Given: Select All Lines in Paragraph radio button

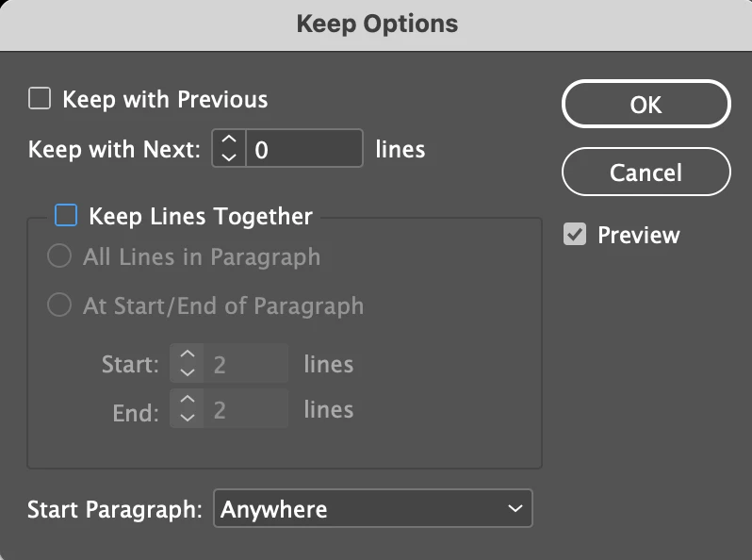Looking at the screenshot, I should coord(59,256).
